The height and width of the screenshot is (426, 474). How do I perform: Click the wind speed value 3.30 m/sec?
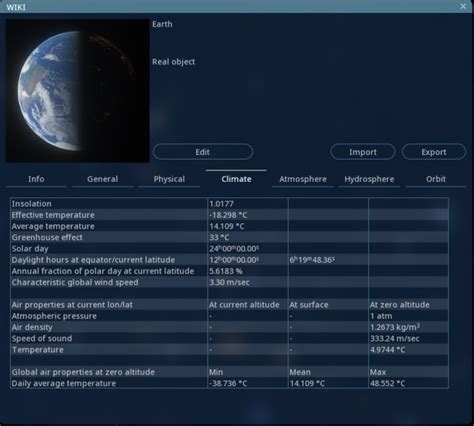[229, 282]
